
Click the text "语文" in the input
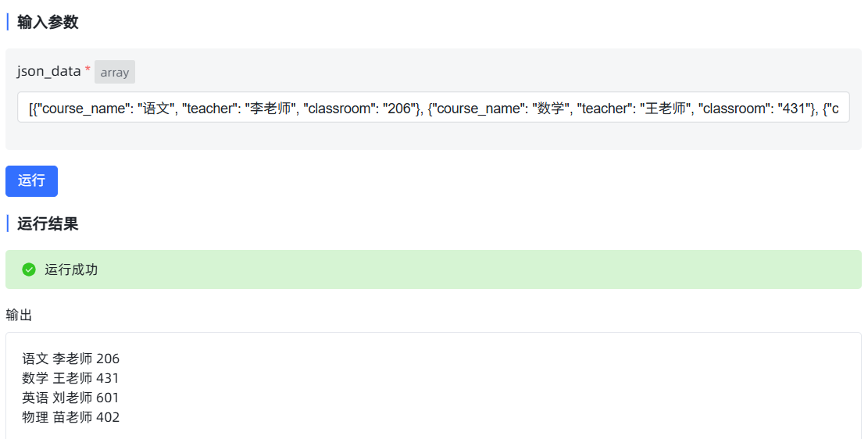[x=156, y=109]
